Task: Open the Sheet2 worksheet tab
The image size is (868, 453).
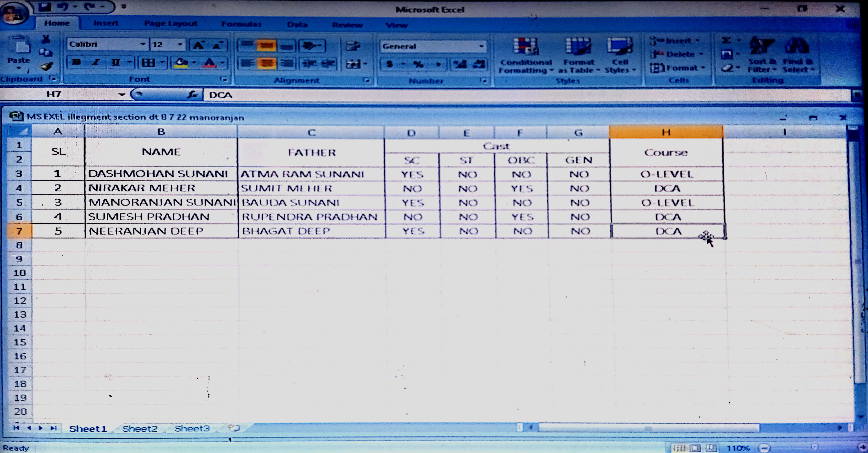Action: point(140,428)
